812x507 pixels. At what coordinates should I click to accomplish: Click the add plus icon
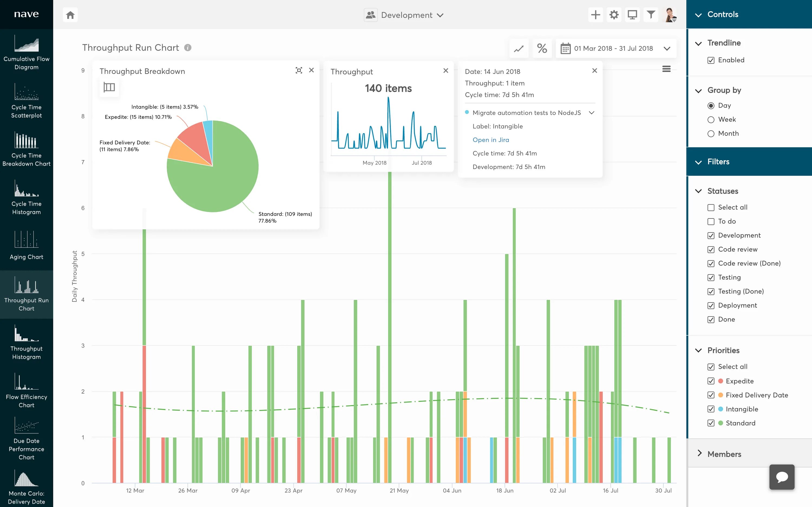(595, 15)
